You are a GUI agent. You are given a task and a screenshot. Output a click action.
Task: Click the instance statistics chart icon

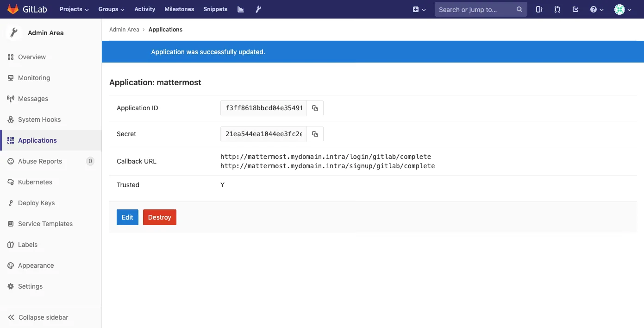click(x=240, y=9)
